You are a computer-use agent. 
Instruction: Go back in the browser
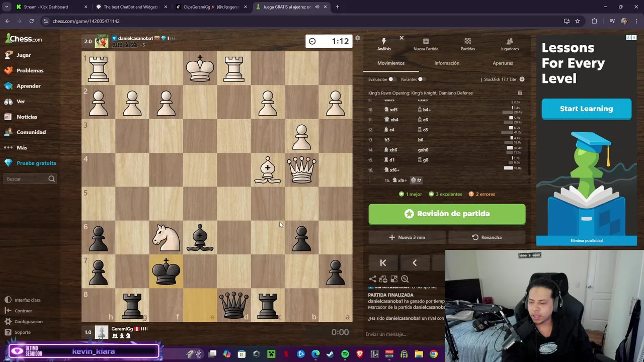(x=7, y=21)
